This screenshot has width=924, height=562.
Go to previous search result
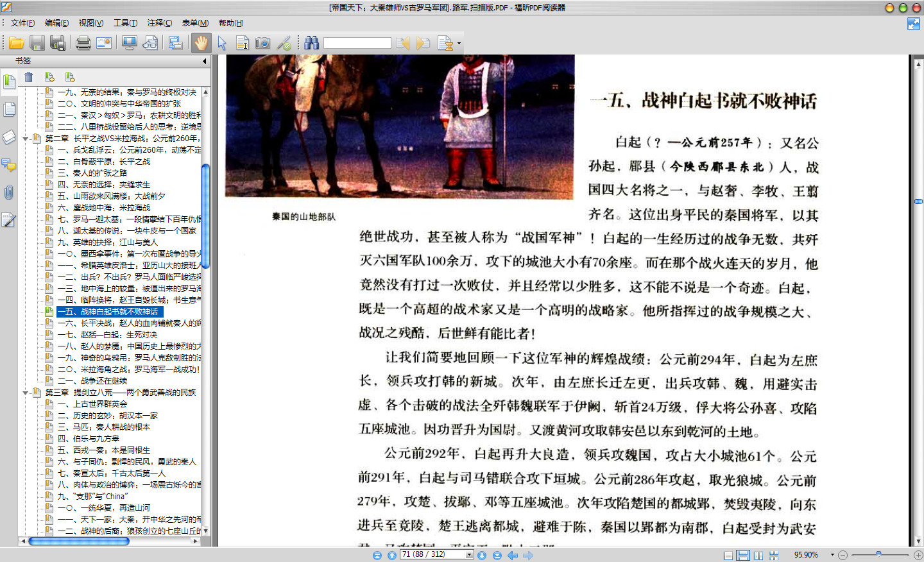tap(402, 43)
